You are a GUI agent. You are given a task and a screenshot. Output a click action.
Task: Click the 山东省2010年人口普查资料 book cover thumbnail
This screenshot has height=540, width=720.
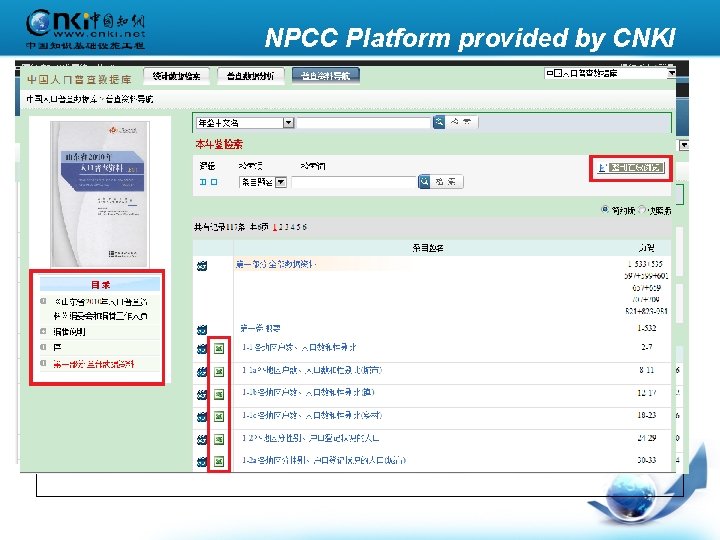(x=100, y=194)
